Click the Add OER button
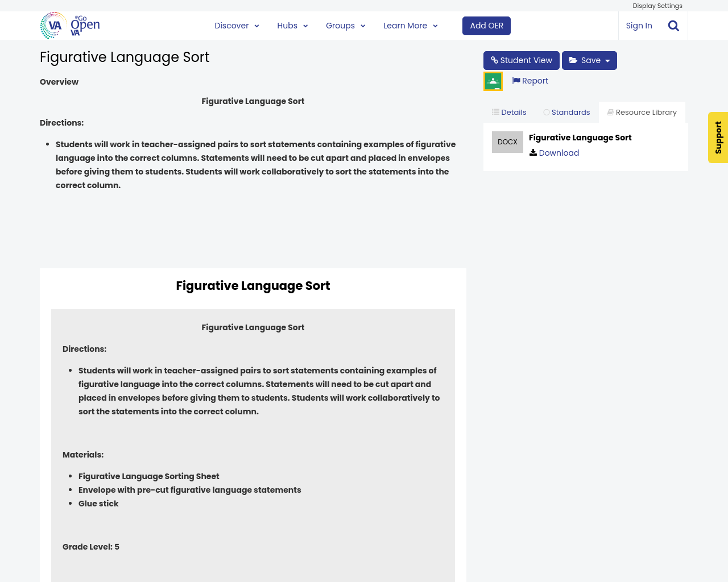 pyautogui.click(x=486, y=25)
